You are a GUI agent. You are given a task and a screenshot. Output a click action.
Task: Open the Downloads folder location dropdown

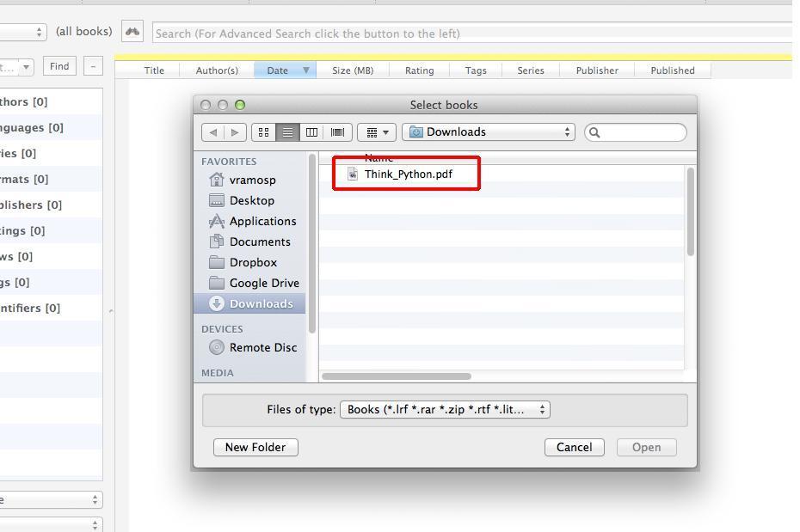point(489,132)
